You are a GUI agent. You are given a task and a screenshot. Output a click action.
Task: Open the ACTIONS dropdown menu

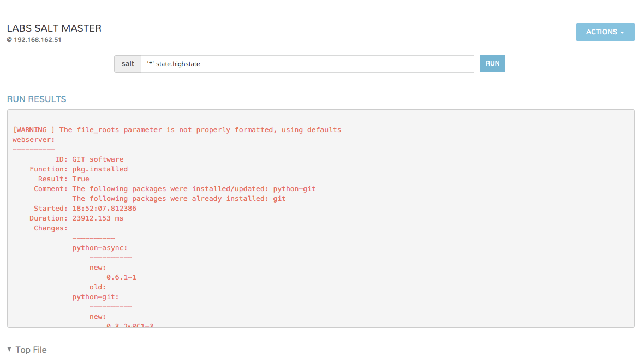pos(605,32)
